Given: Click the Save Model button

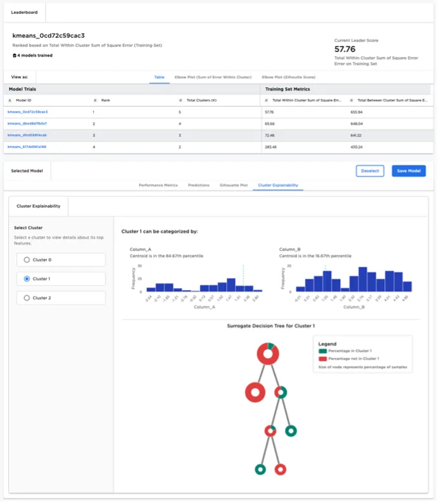Looking at the screenshot, I should 408,171.
